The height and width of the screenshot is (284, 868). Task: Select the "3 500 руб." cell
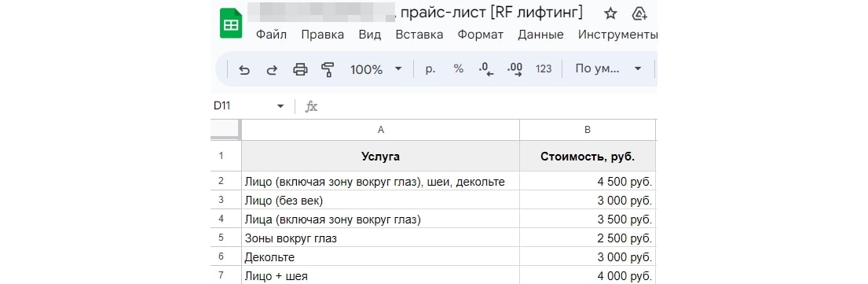pos(588,219)
